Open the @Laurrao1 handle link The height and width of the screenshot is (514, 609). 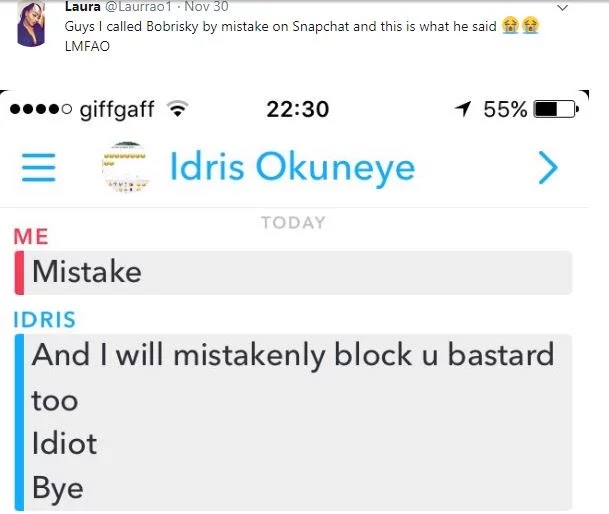[x=138, y=6]
